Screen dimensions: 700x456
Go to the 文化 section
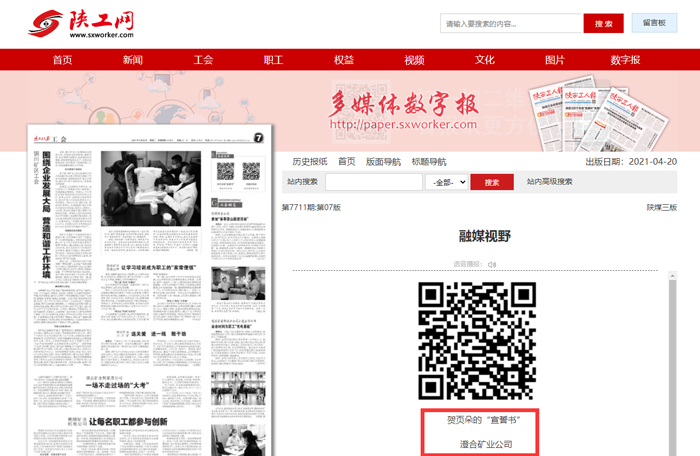(484, 60)
